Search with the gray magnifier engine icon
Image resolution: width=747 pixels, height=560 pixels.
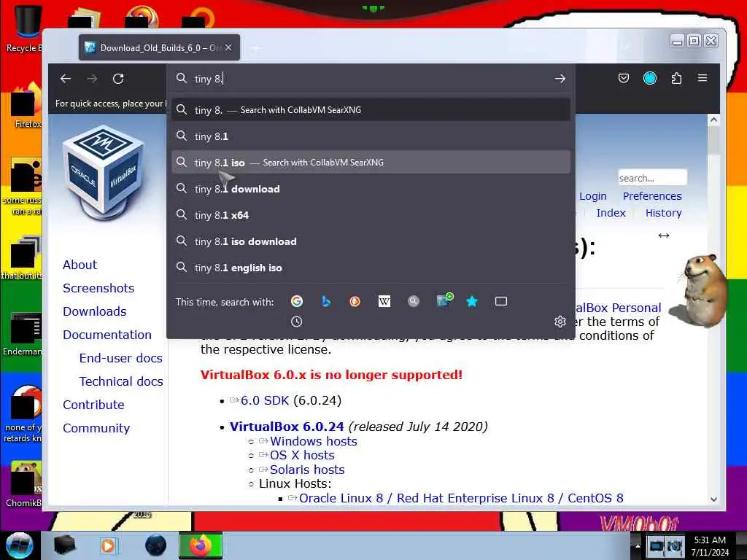click(414, 301)
